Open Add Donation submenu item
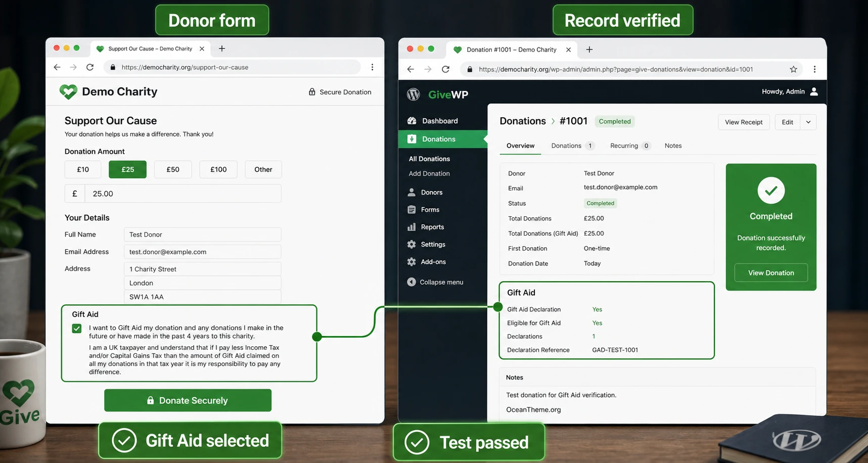 click(429, 173)
